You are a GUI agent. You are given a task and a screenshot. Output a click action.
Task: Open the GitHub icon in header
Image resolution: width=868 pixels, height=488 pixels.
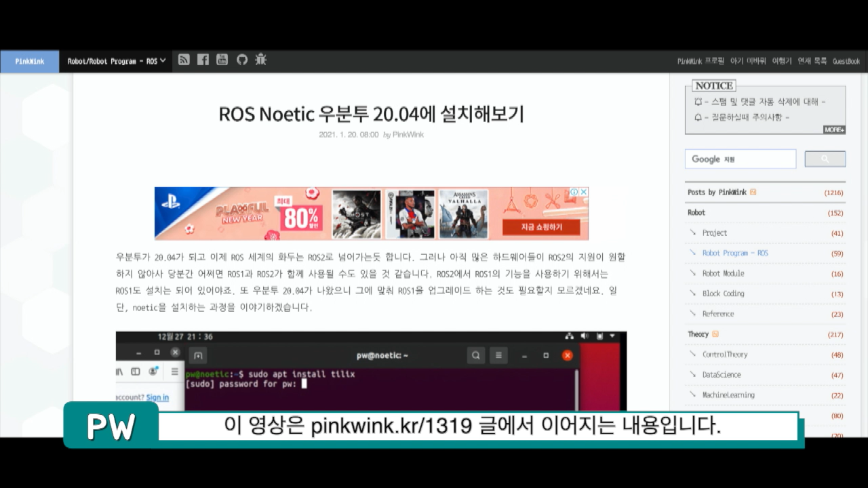click(x=242, y=60)
